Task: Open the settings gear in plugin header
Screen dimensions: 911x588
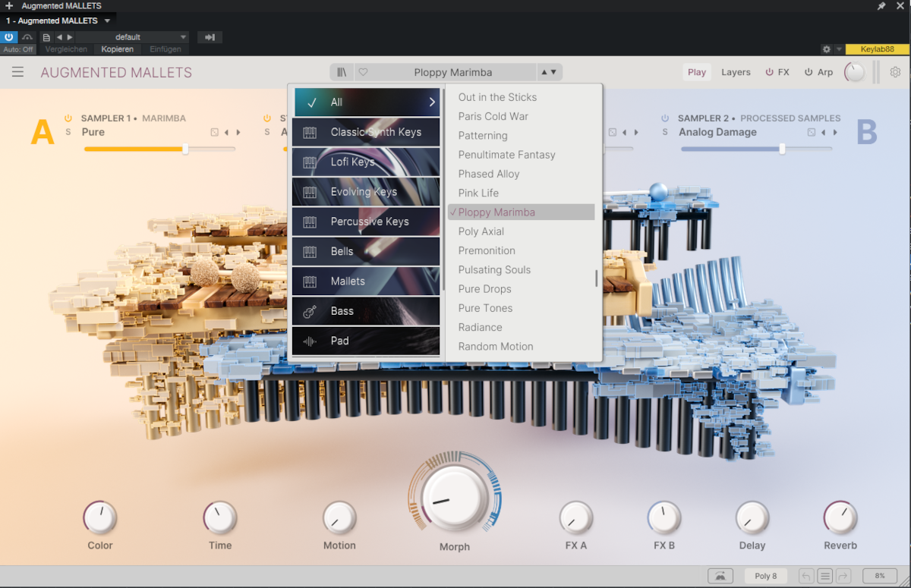Action: click(x=895, y=72)
